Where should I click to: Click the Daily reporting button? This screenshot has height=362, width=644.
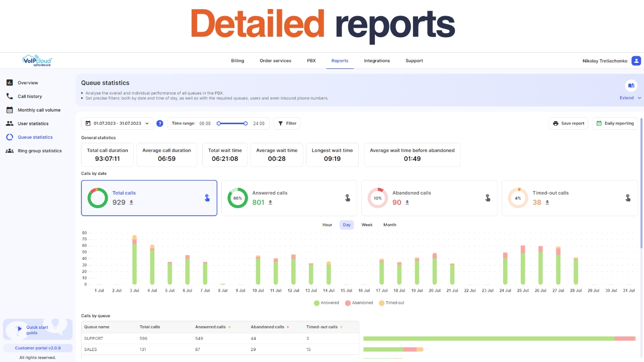(615, 123)
